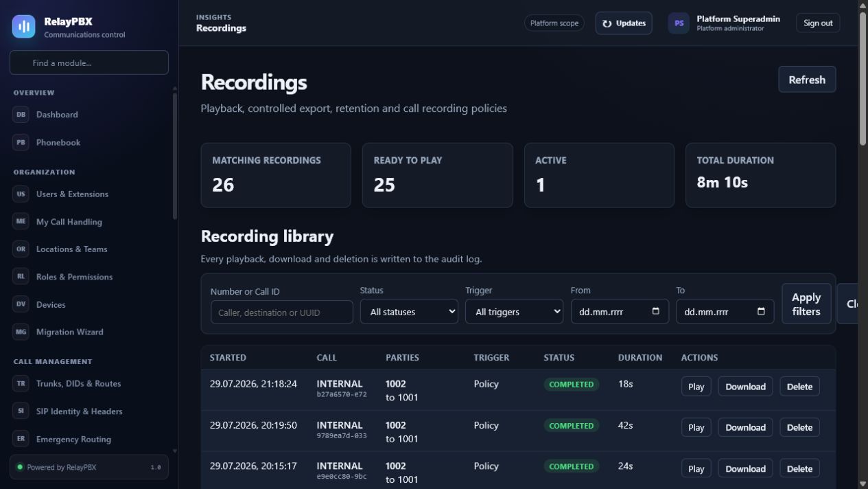
Task: Click the Number or Call ID input
Action: coord(282,312)
